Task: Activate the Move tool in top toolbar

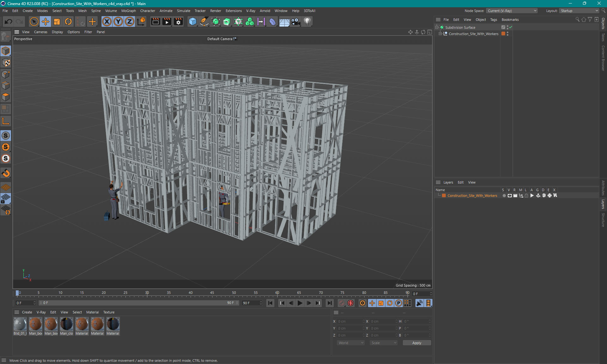Action: [46, 21]
